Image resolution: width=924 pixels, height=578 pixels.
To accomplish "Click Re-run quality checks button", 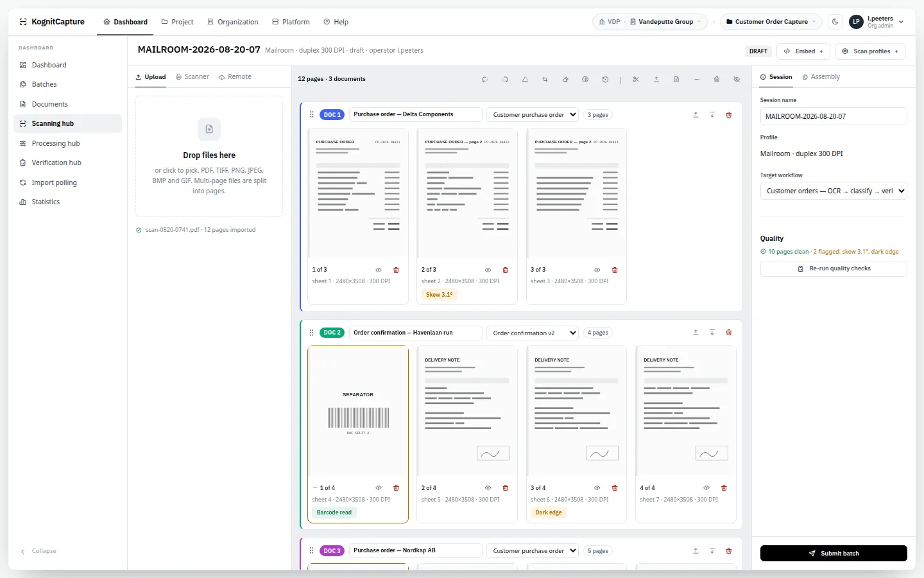I will coord(834,268).
